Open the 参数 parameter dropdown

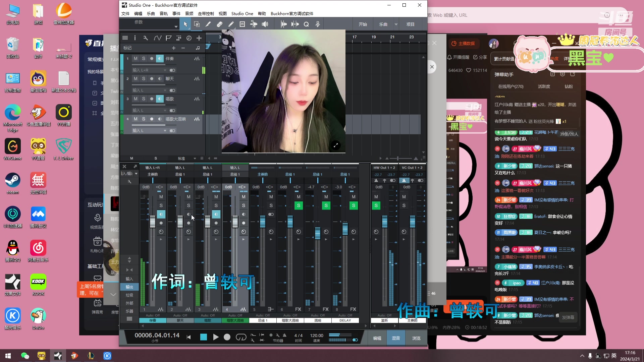click(x=176, y=26)
